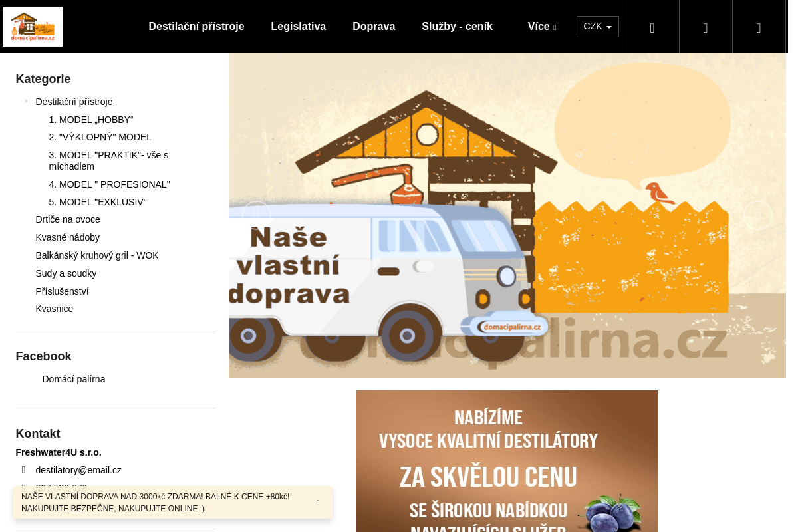Open the Doprava menu item
This screenshot has width=798, height=532.
[x=374, y=26]
